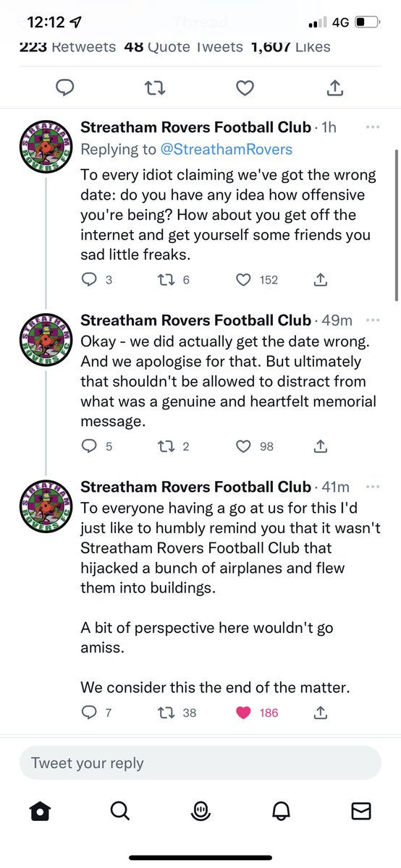
Task: Tap the reply icon under the main tweet
Action: pos(67,88)
